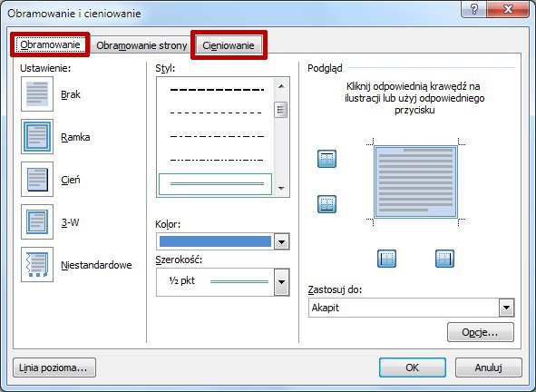Image resolution: width=536 pixels, height=392 pixels.
Task: Select the double line style in list
Action: [x=215, y=184]
